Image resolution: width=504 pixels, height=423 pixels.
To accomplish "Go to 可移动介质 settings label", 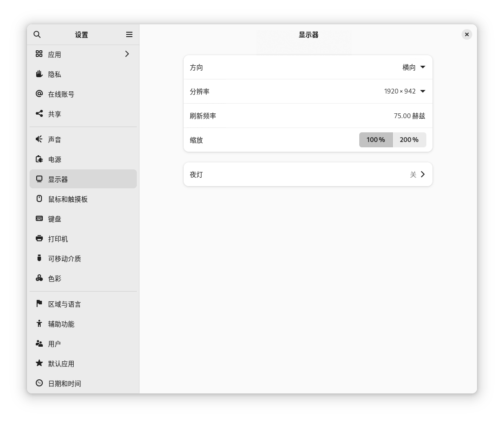I will [x=64, y=259].
